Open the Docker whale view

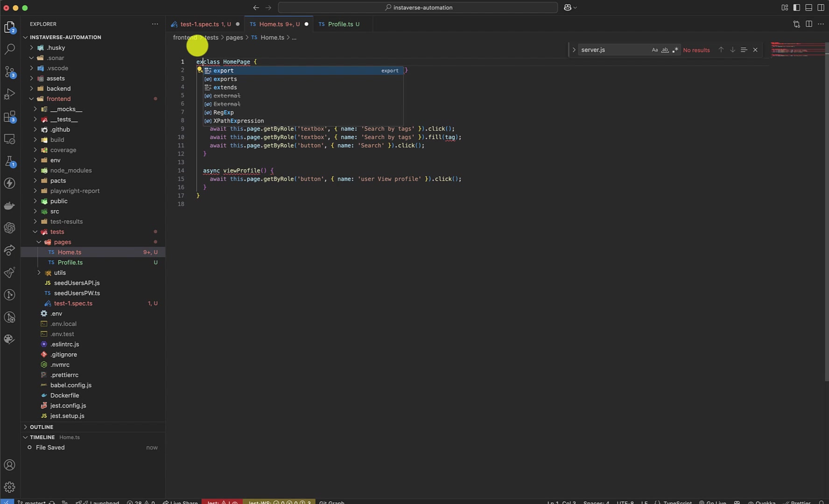[9, 206]
